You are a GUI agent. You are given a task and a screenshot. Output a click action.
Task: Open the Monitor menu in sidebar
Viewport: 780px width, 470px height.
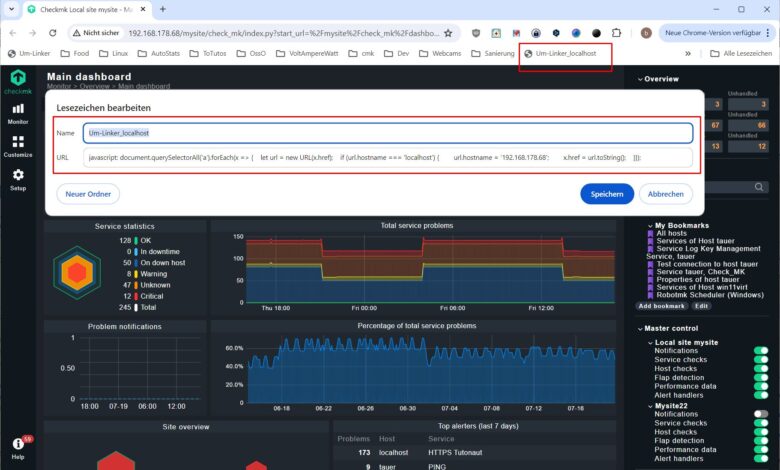(18, 114)
